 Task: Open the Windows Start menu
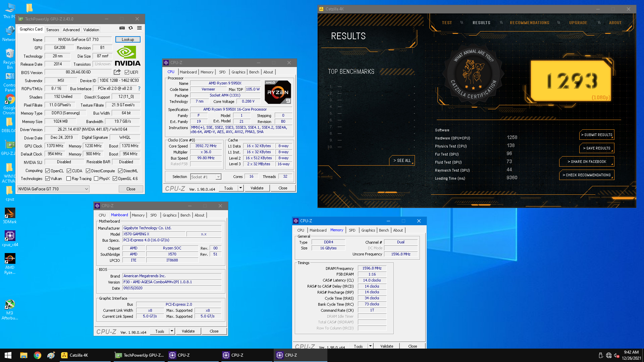(x=8, y=355)
